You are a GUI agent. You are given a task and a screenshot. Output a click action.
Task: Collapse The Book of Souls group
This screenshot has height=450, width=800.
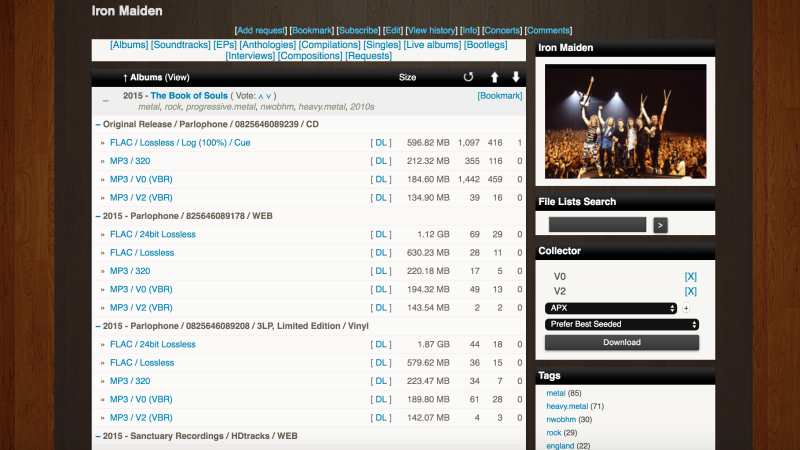pyautogui.click(x=106, y=101)
